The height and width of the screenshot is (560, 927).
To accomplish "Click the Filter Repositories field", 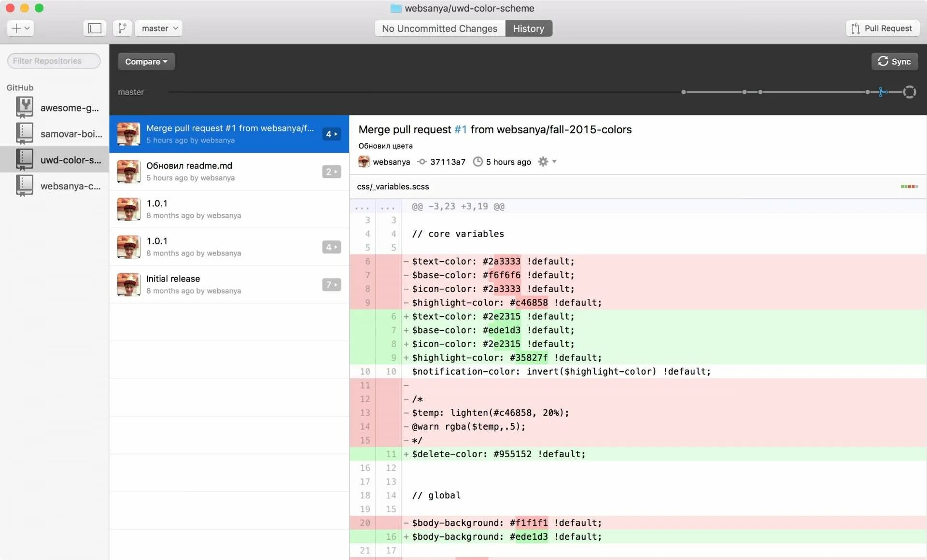I will 54,61.
